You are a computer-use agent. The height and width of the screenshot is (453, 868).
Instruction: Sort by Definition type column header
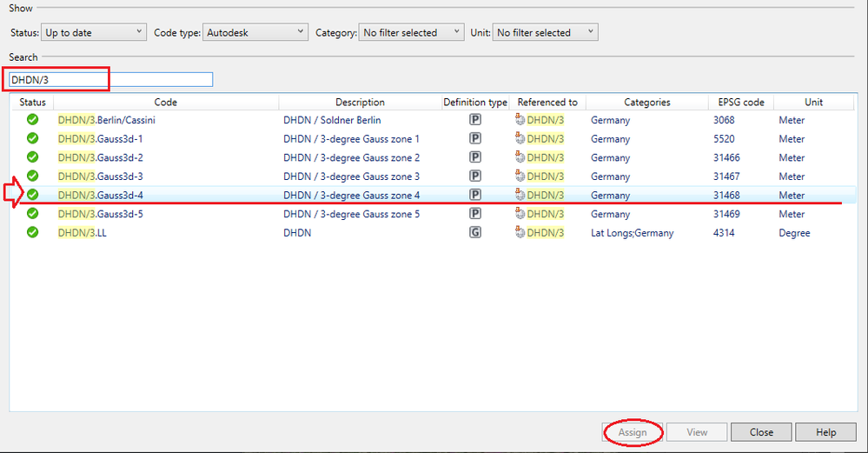coord(475,102)
